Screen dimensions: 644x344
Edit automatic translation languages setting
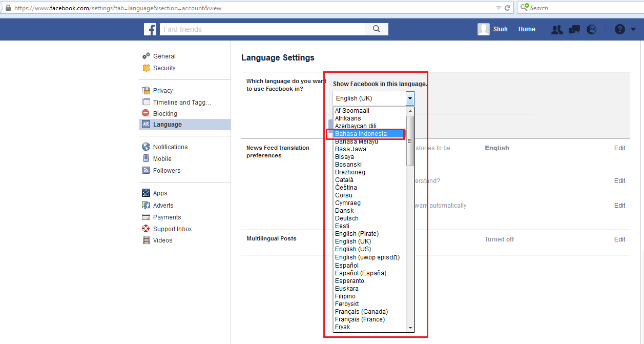[619, 206]
